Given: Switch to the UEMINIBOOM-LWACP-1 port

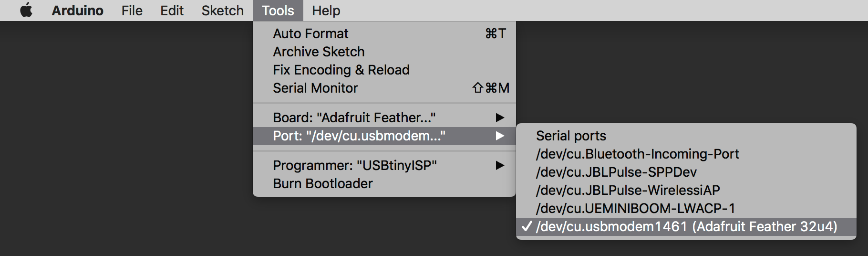Looking at the screenshot, I should [635, 208].
